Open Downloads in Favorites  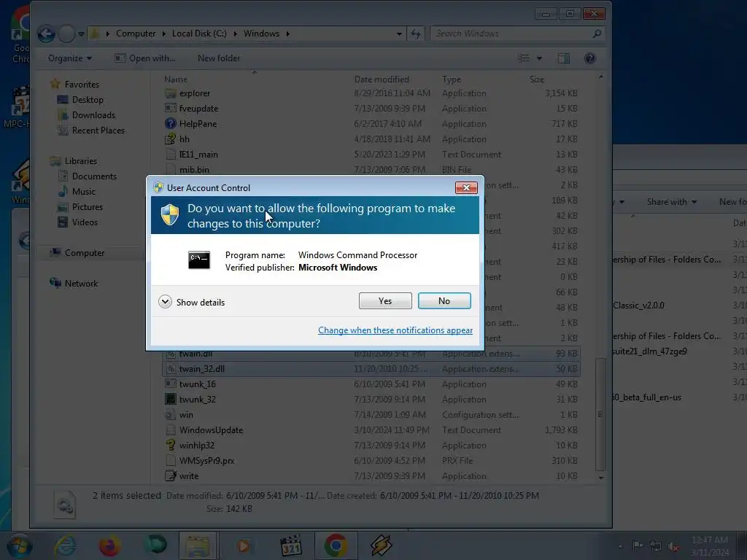(x=93, y=114)
